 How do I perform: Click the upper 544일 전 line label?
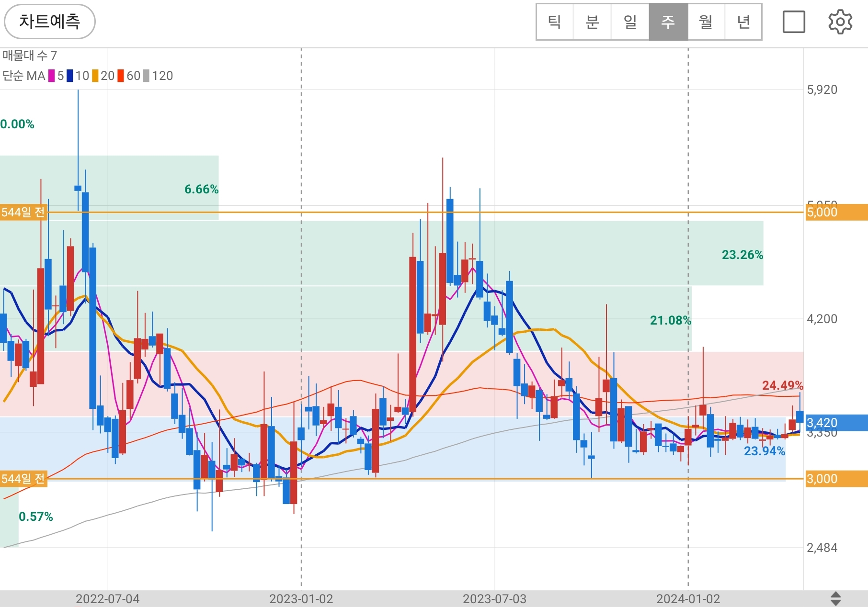[23, 212]
